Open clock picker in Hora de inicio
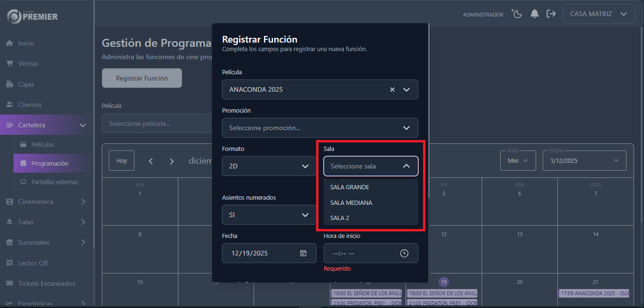Viewport: 644px width, 308px height. coord(404,253)
